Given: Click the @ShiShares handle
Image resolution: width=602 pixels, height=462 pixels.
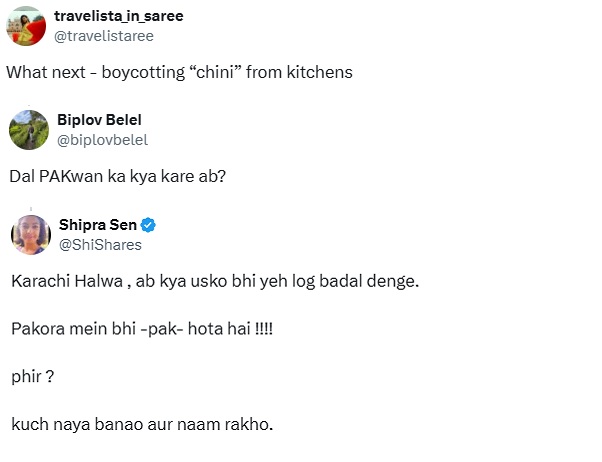Looking at the screenshot, I should (99, 244).
